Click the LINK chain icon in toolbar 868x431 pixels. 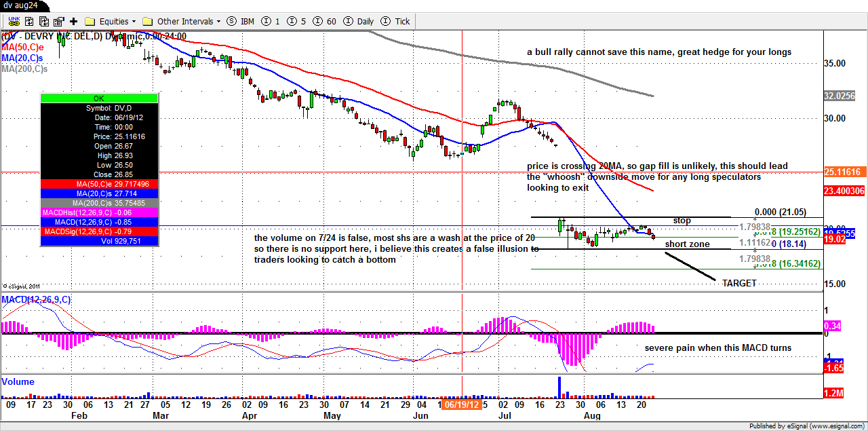tap(14, 21)
